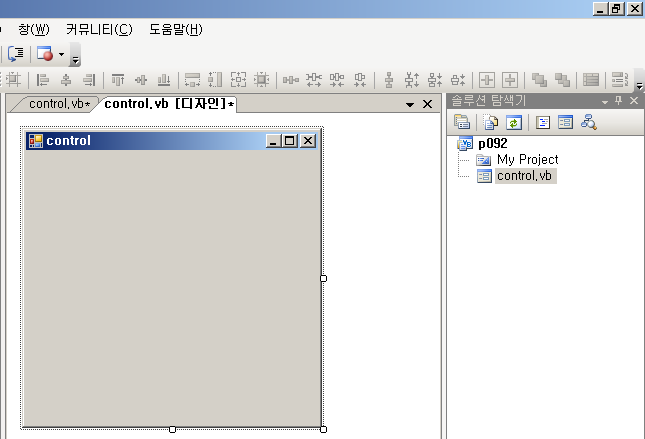This screenshot has width=645, height=439.
Task: Click the form's bottom-right corner resize handle
Action: click(323, 430)
